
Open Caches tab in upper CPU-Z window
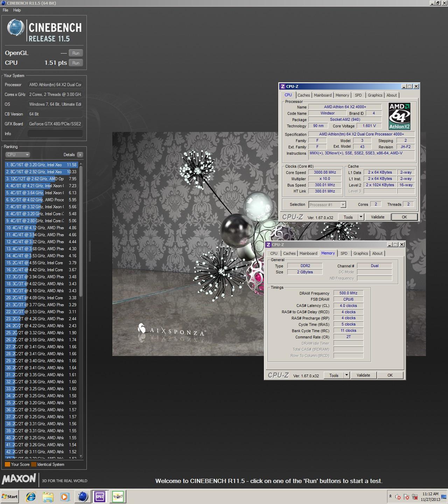(x=304, y=95)
